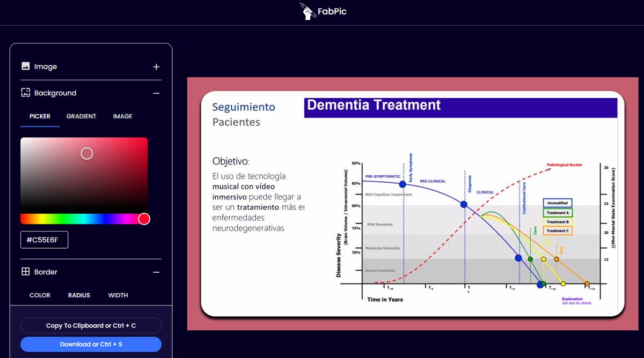Click the Background section icon
This screenshot has height=358, width=644.
[x=25, y=93]
